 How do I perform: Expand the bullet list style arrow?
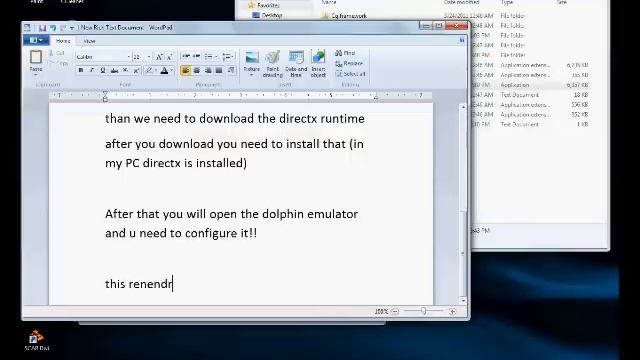pyautogui.click(x=216, y=56)
